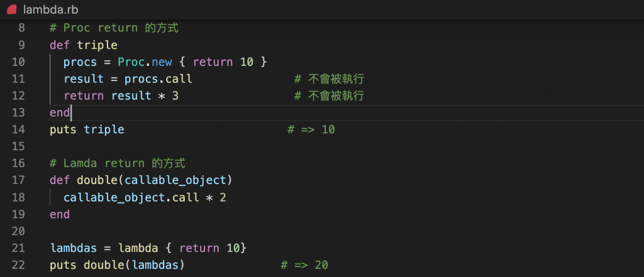Click the Ruby file icon beside lambda.rb
644x277 pixels.
click(x=12, y=9)
